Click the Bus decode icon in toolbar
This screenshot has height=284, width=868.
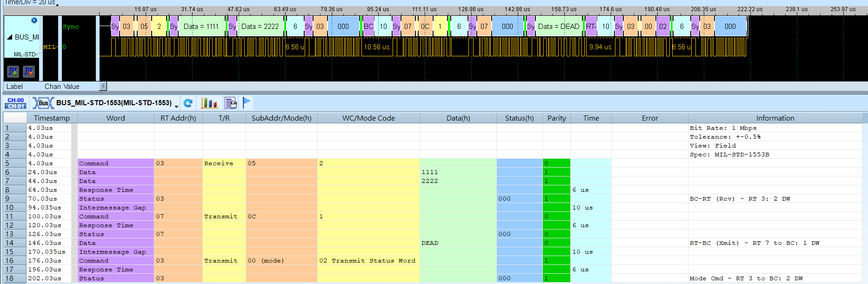click(43, 103)
